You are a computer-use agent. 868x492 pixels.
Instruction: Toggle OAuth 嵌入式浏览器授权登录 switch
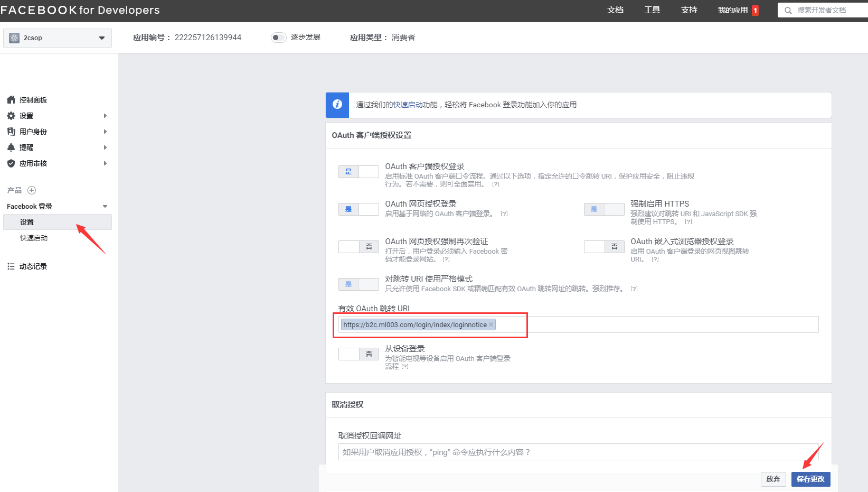pos(604,247)
